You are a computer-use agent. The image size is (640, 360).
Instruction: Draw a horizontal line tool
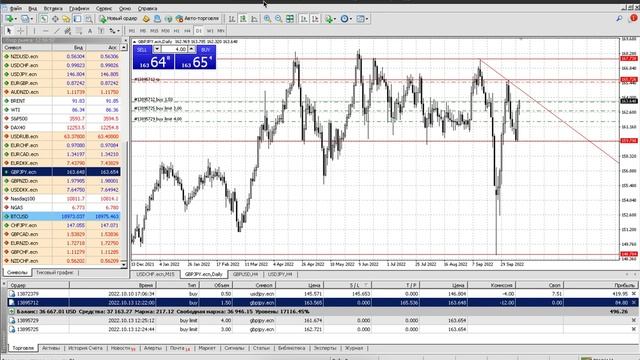pyautogui.click(x=45, y=31)
